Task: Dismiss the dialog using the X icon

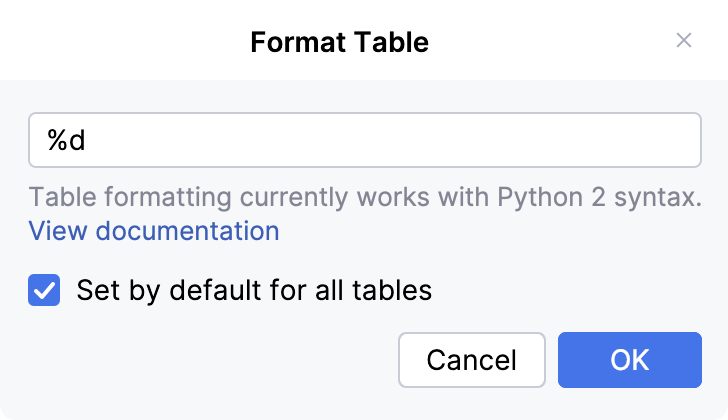Action: coord(684,41)
